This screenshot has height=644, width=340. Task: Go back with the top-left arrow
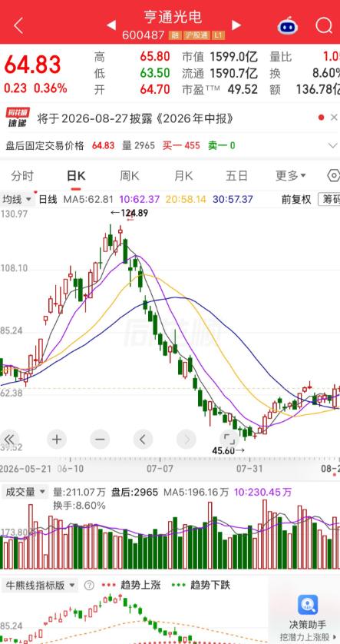(x=18, y=25)
